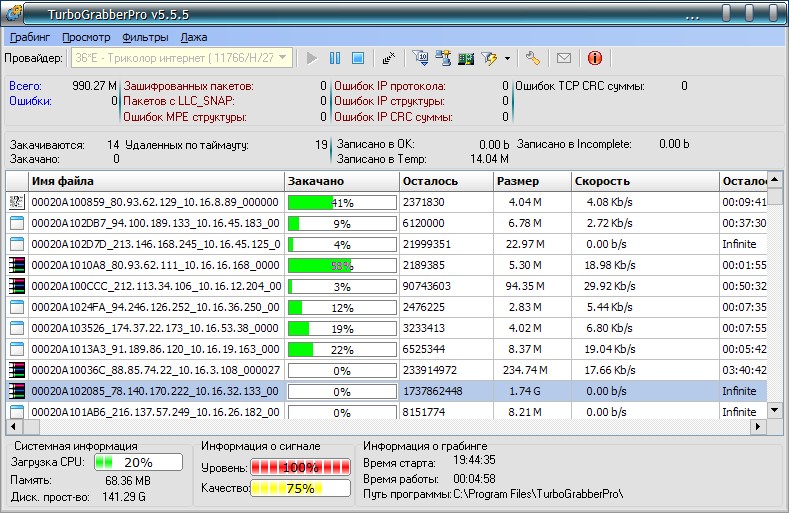Click file icon of row 00020A1024FA
Image resolution: width=789 pixels, height=513 pixels.
coord(17,307)
